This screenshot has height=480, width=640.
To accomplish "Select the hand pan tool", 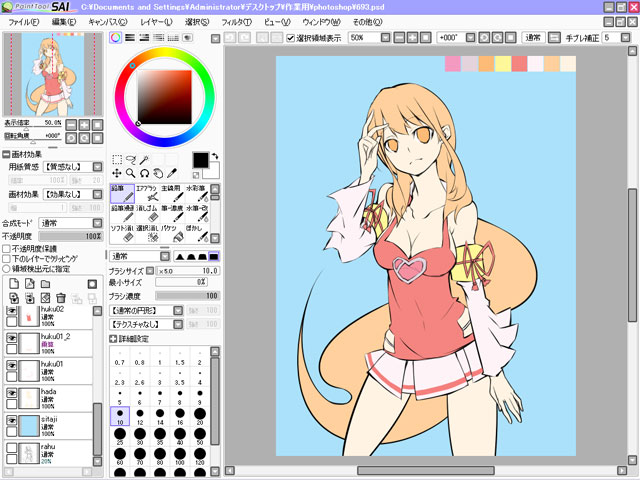I will tap(158, 173).
